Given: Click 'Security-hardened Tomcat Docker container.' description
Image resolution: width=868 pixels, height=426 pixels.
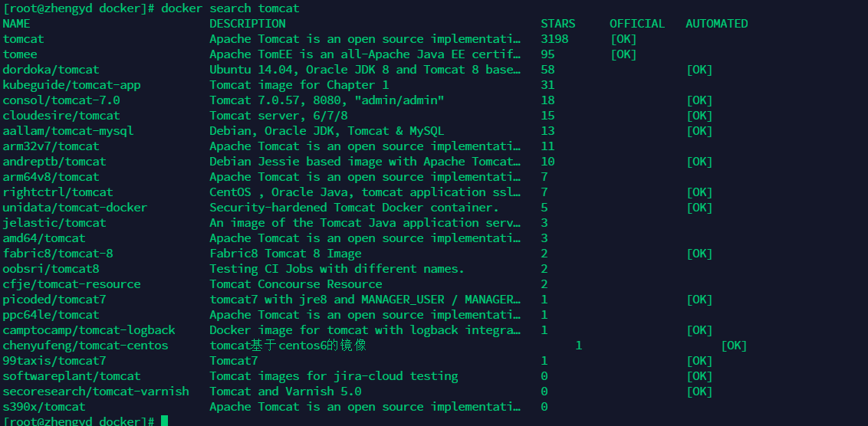Looking at the screenshot, I should coord(354,208).
